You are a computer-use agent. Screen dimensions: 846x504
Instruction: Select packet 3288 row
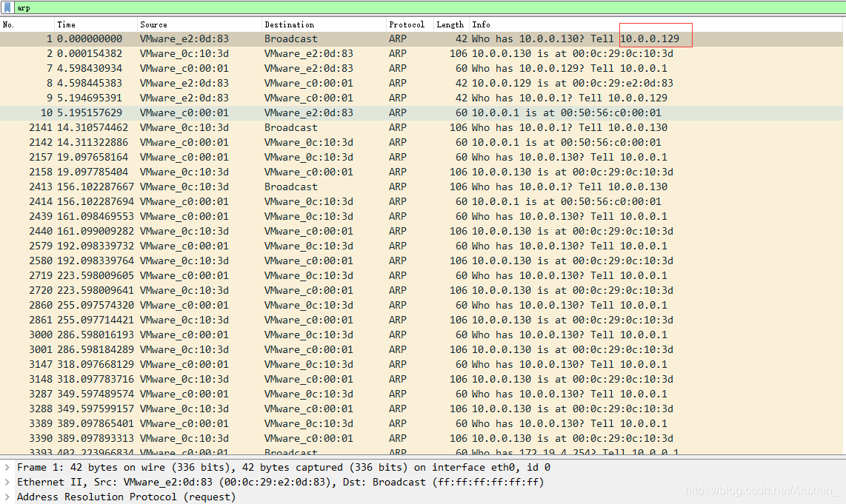click(x=422, y=409)
